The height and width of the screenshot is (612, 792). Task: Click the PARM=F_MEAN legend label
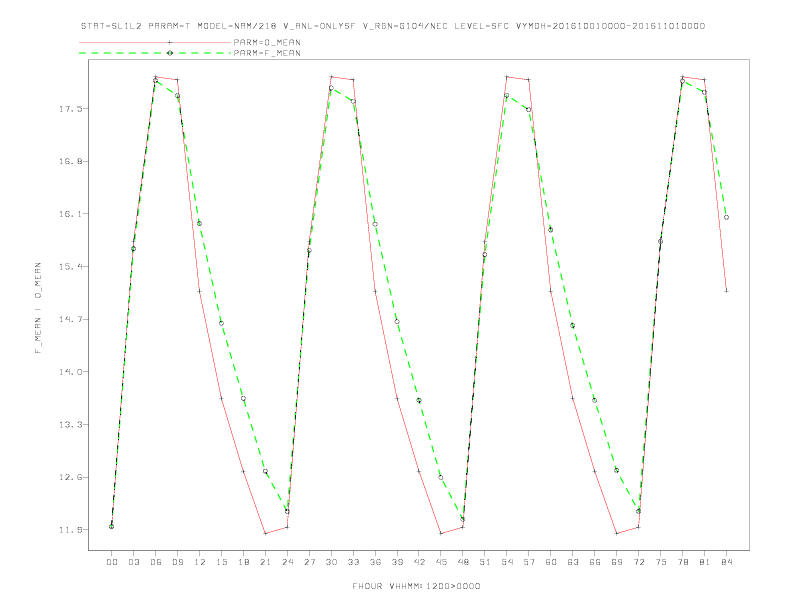[x=267, y=53]
